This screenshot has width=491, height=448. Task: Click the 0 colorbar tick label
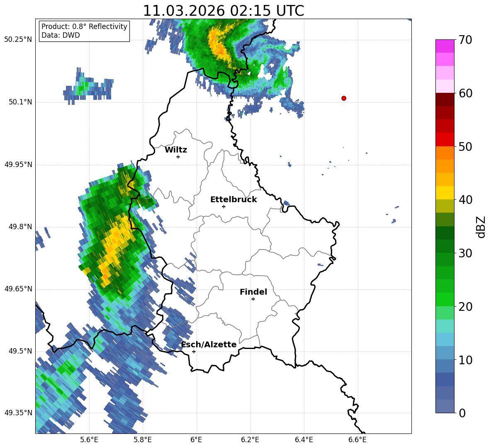click(x=462, y=413)
